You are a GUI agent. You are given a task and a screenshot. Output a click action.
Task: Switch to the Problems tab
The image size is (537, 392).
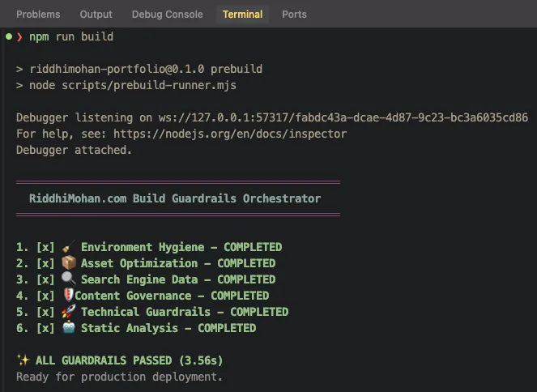[38, 15]
